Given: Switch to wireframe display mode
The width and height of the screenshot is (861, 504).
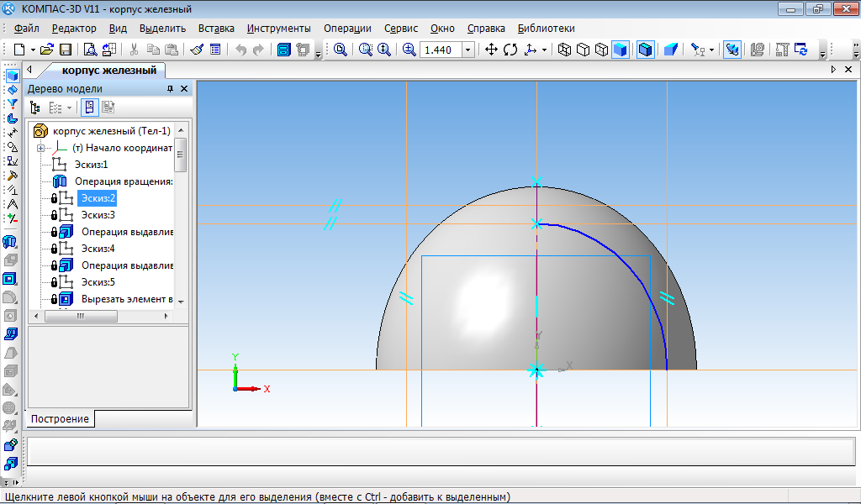Looking at the screenshot, I should pyautogui.click(x=564, y=50).
